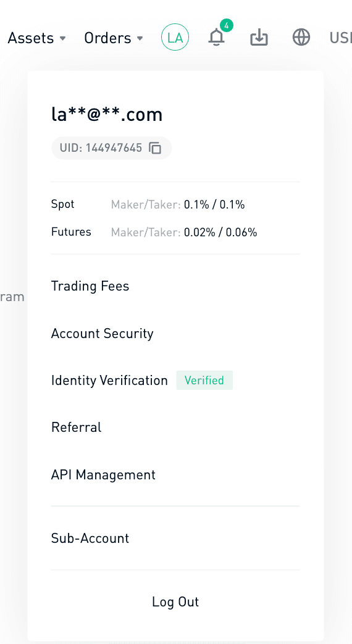Open the Trading Fees menu item
This screenshot has width=352, height=644.
[x=90, y=286]
